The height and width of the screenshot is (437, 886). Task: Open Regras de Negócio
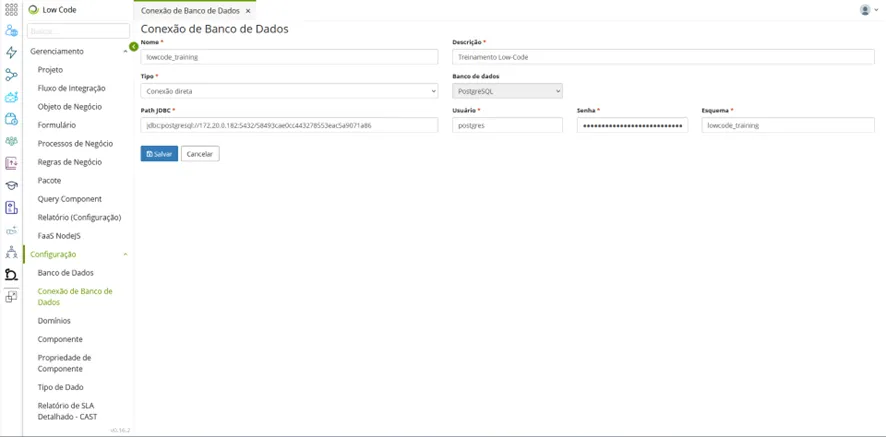(70, 162)
